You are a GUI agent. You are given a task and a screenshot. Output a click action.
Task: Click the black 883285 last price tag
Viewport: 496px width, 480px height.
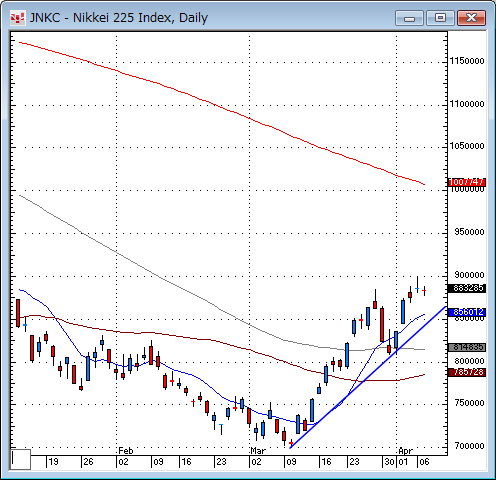(467, 288)
